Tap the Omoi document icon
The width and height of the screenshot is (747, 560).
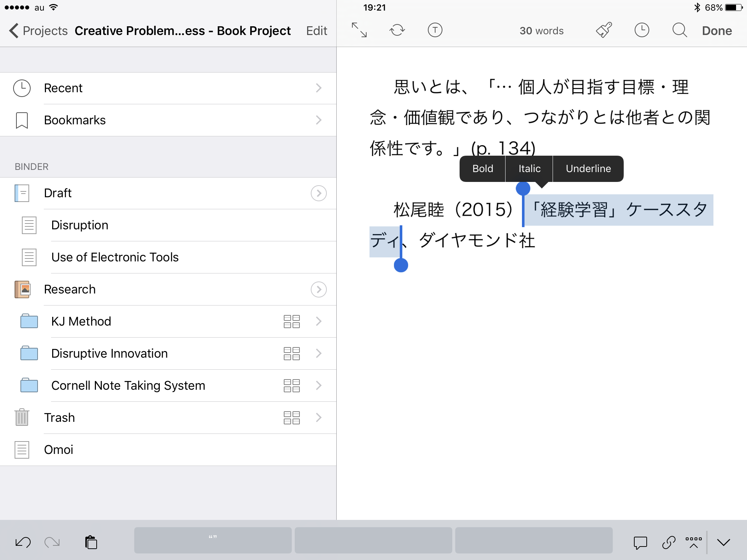pyautogui.click(x=22, y=450)
